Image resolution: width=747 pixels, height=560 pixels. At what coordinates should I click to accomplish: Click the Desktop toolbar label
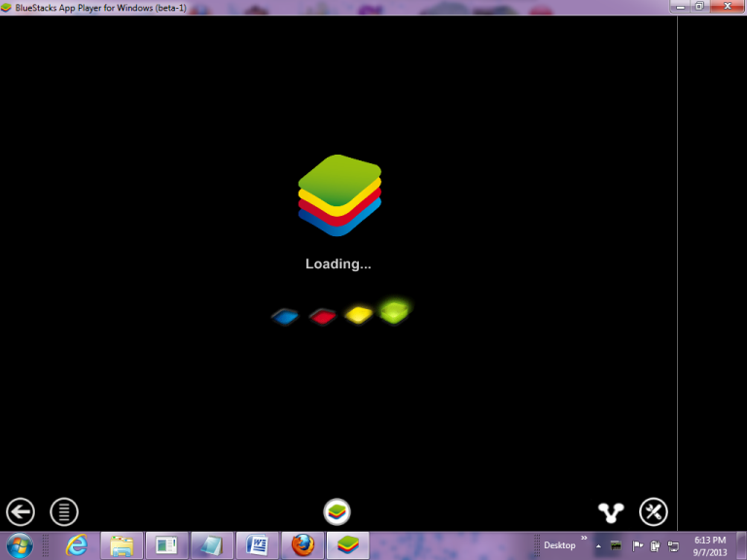click(560, 545)
